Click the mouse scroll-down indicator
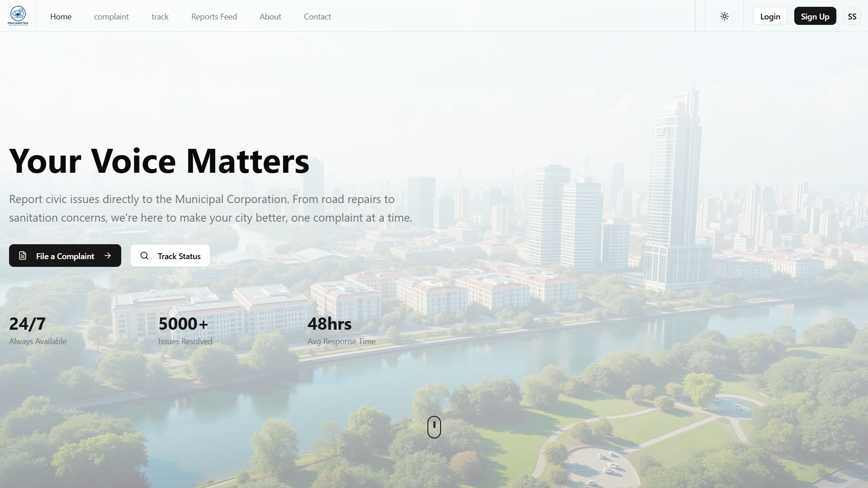 point(434,427)
